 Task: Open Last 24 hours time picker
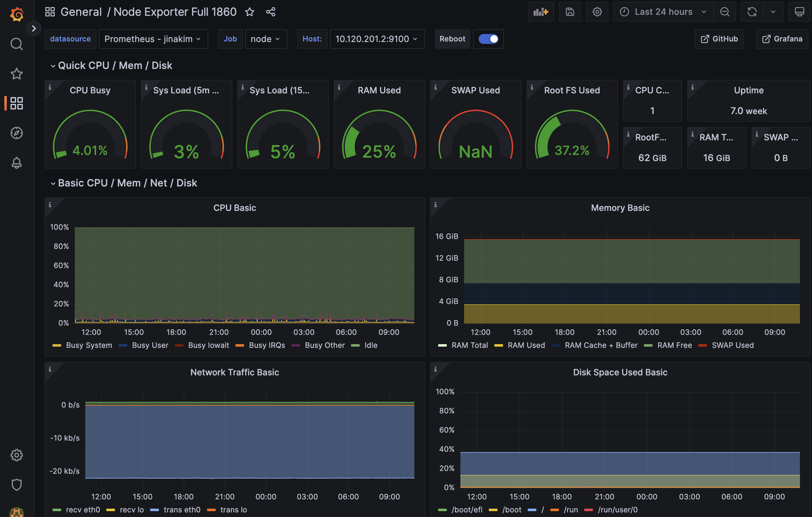pos(663,12)
